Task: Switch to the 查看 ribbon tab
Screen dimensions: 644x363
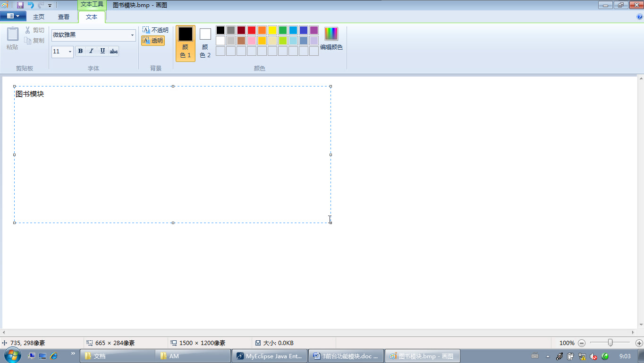Action: pyautogui.click(x=64, y=17)
